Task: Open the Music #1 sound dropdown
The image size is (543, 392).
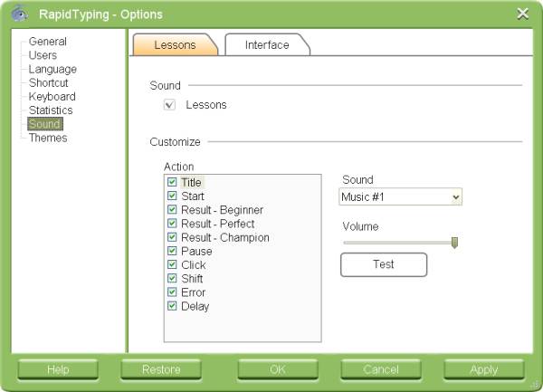Action: click(x=400, y=197)
